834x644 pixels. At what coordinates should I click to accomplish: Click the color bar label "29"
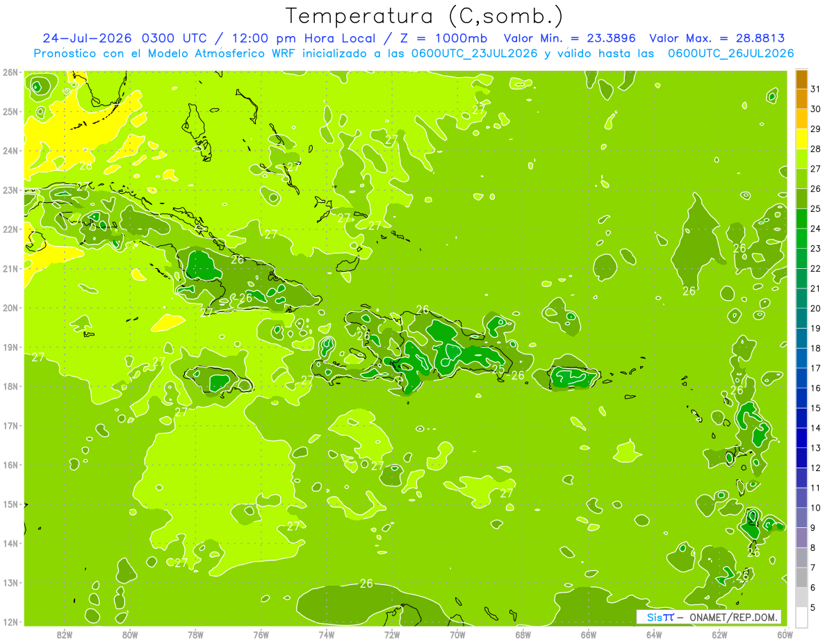[815, 129]
